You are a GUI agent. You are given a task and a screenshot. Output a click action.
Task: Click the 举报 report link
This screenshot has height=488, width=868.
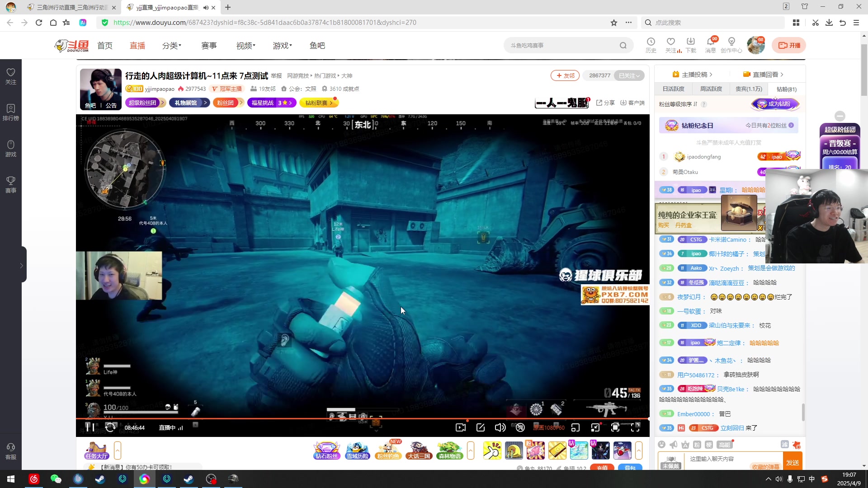click(276, 75)
